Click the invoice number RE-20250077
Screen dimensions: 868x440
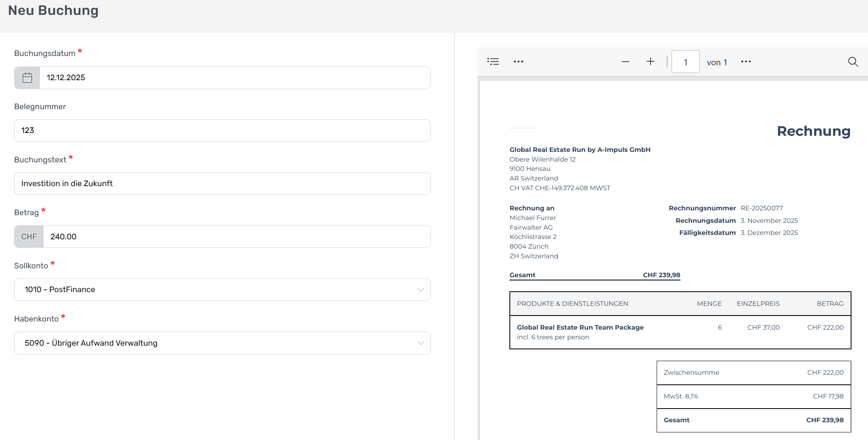pos(762,208)
